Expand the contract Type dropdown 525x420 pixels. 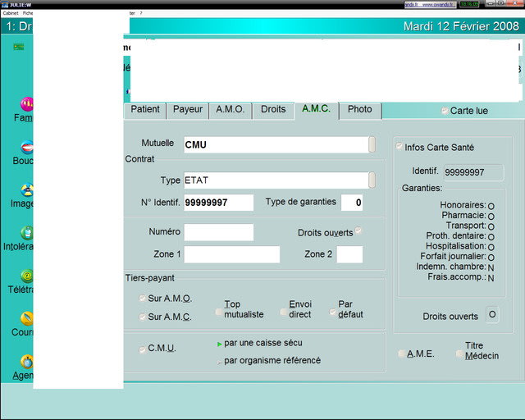[372, 180]
